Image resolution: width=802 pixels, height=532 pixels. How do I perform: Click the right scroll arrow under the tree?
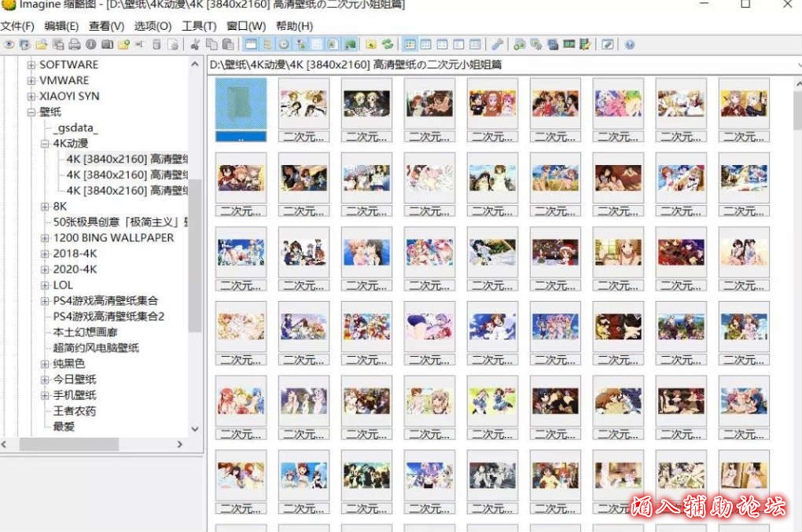179,445
